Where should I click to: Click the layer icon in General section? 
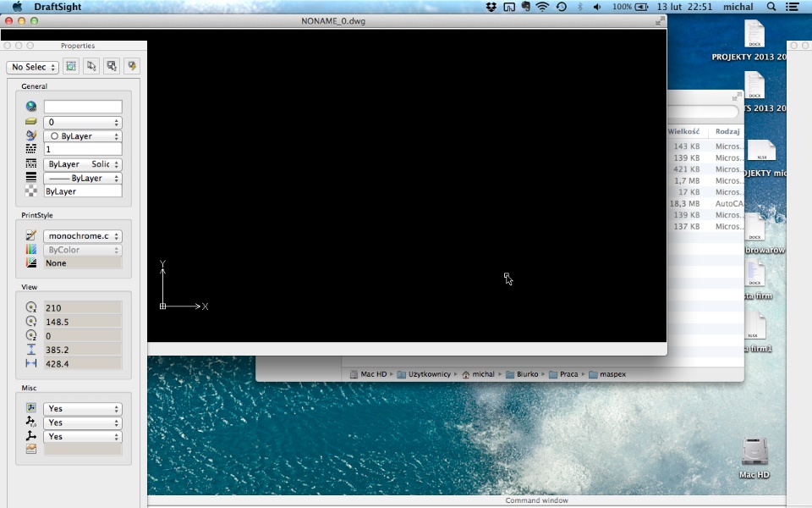31,121
